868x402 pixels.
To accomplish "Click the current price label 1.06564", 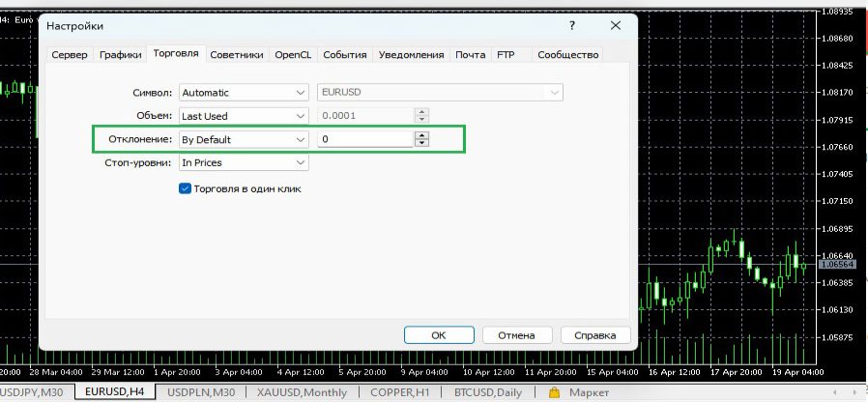I will pyautogui.click(x=838, y=265).
